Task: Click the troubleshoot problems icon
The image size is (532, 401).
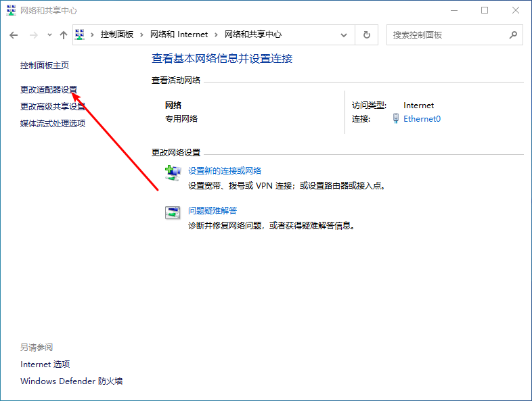Action: [x=173, y=212]
